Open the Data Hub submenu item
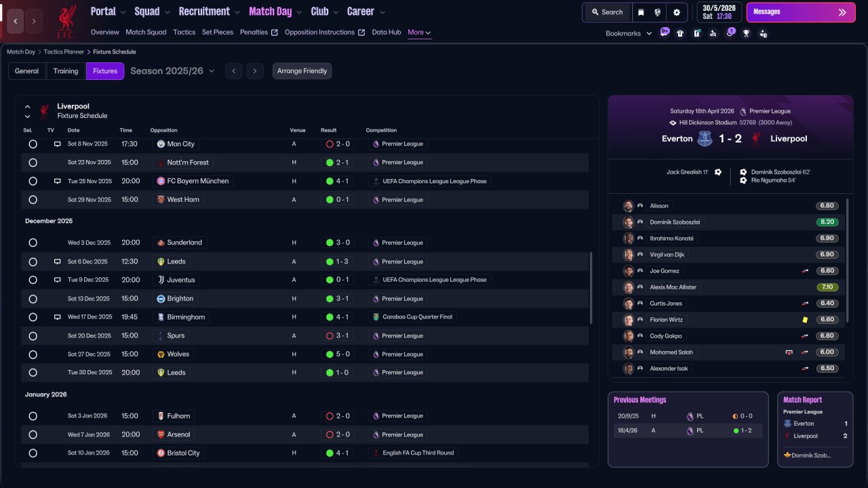 (x=387, y=33)
